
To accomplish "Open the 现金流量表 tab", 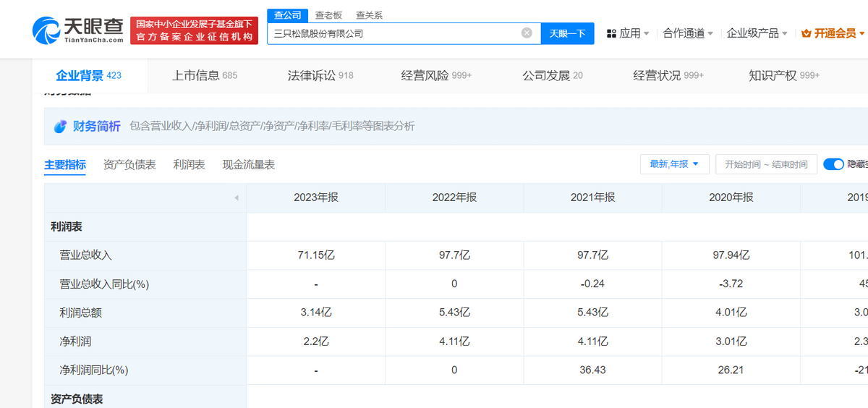I will [248, 164].
